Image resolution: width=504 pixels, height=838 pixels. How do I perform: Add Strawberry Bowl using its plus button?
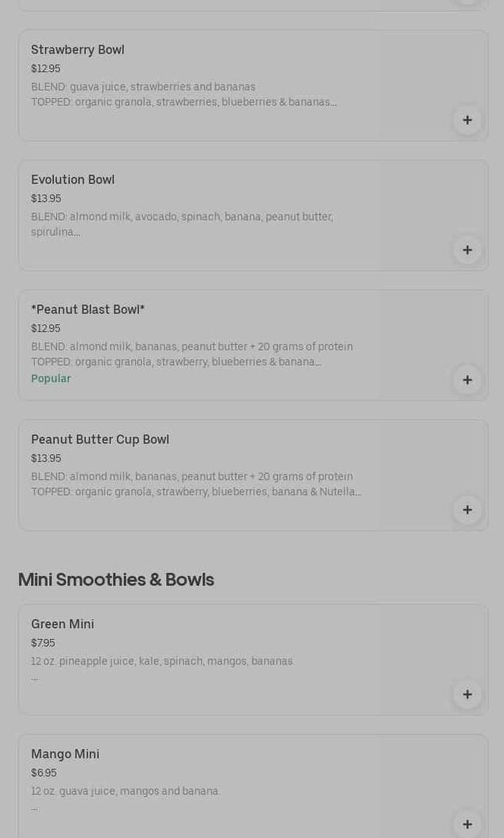467,120
